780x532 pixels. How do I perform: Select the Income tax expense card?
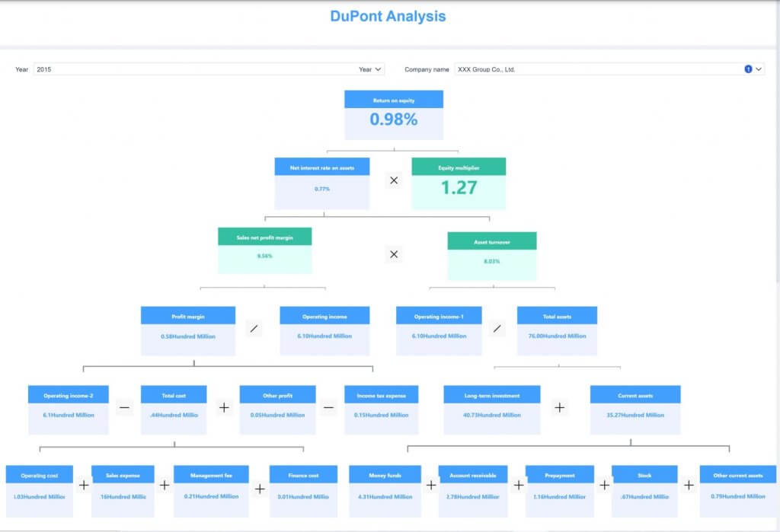pos(381,409)
